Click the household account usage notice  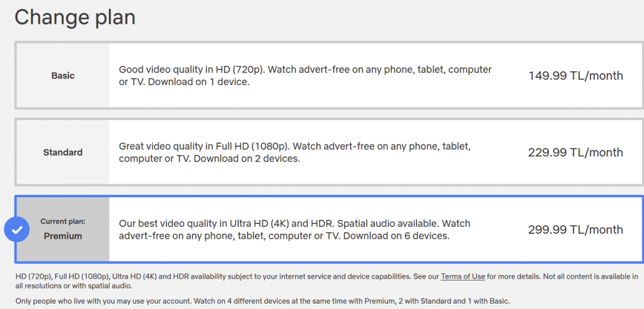[x=263, y=301]
